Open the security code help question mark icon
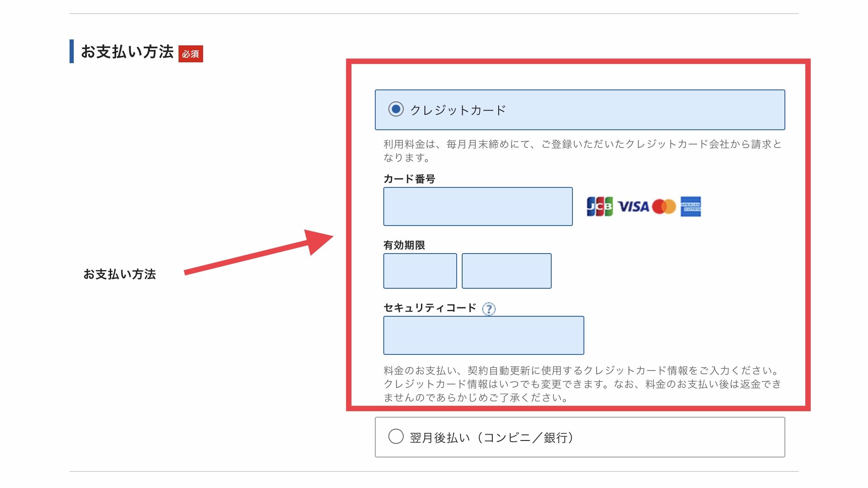The height and width of the screenshot is (488, 868). 489,309
